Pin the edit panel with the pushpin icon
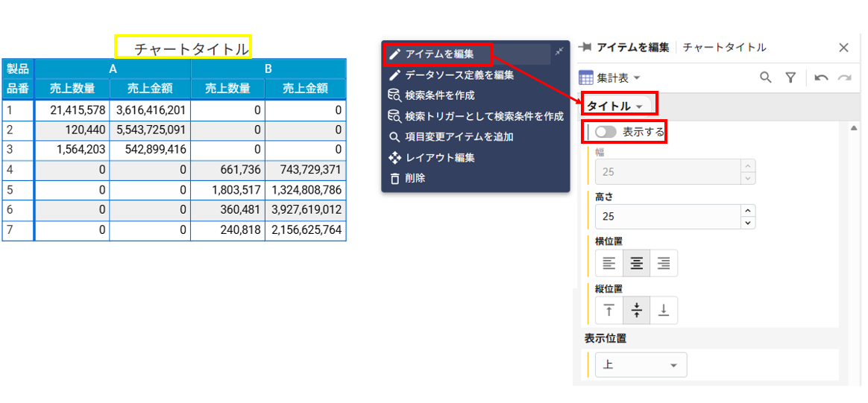The image size is (868, 403). 585,48
